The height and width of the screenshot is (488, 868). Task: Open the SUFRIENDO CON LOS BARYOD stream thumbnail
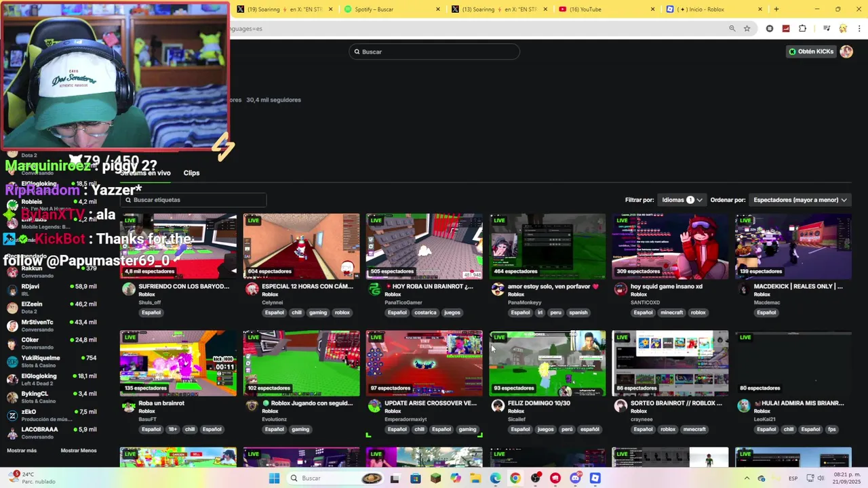click(178, 246)
